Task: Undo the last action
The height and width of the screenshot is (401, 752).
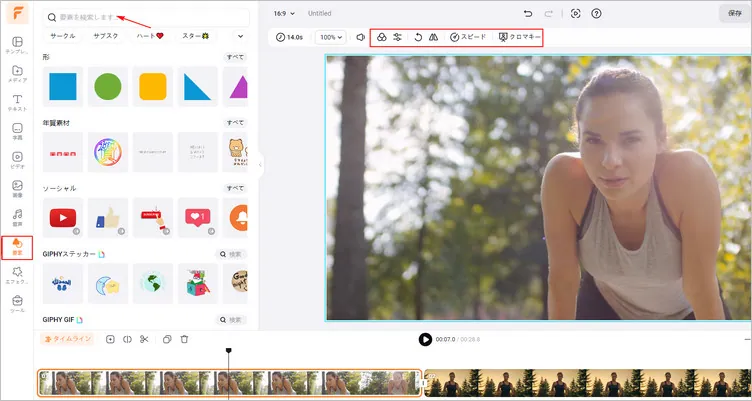Action: 528,13
